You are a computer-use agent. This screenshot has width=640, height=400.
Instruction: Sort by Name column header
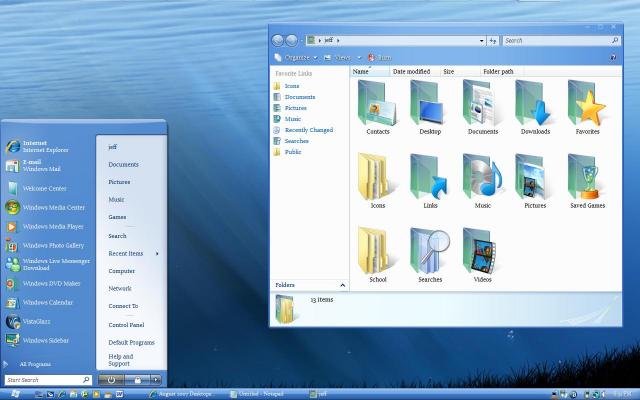[369, 71]
